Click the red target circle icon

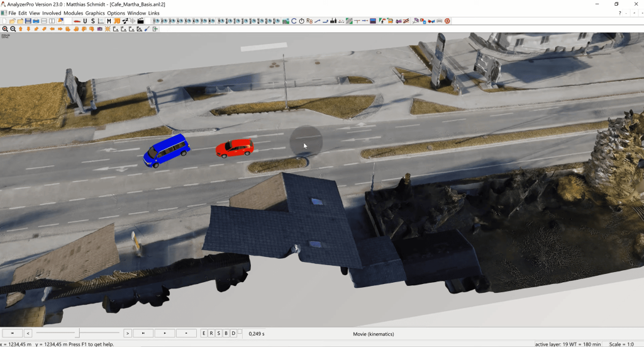(447, 21)
